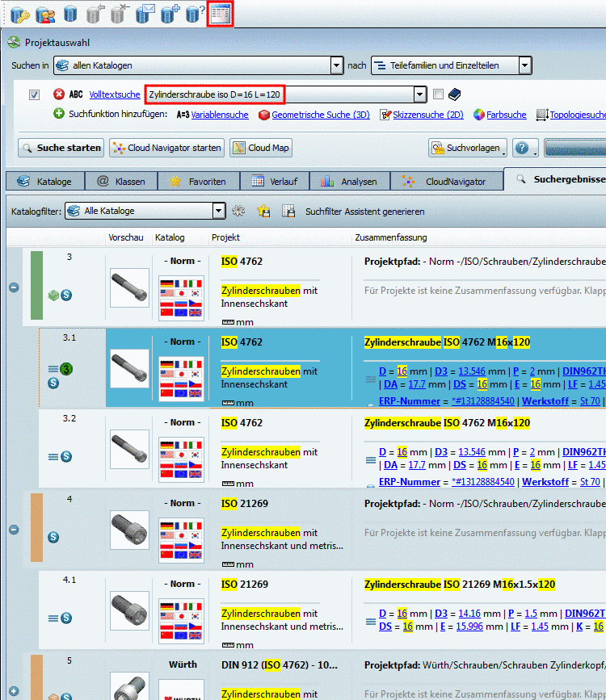The width and height of the screenshot is (606, 700).
Task: Switch to the Favoriten tab
Action: [x=199, y=181]
